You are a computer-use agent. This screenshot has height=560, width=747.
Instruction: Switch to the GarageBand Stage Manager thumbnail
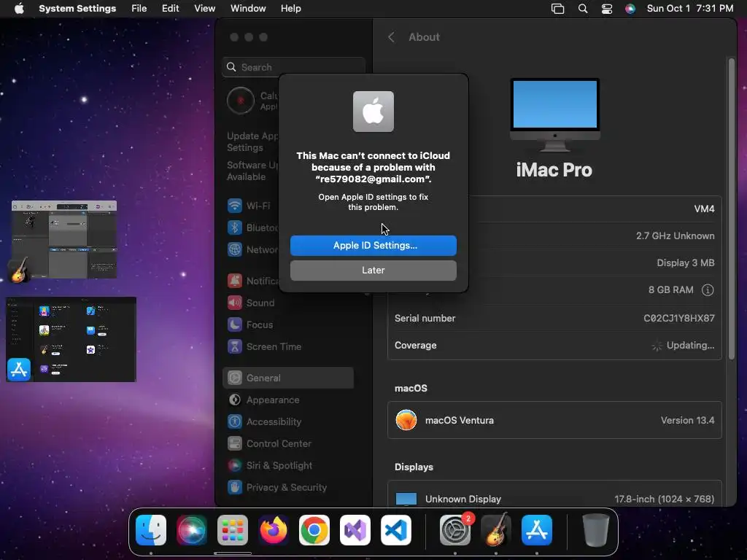pos(64,239)
